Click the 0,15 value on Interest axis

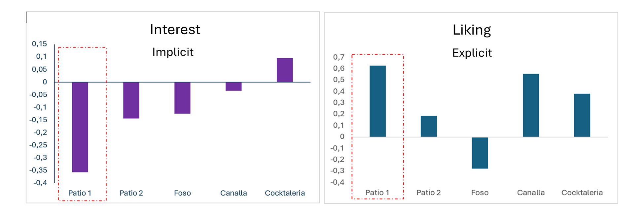click(x=39, y=44)
